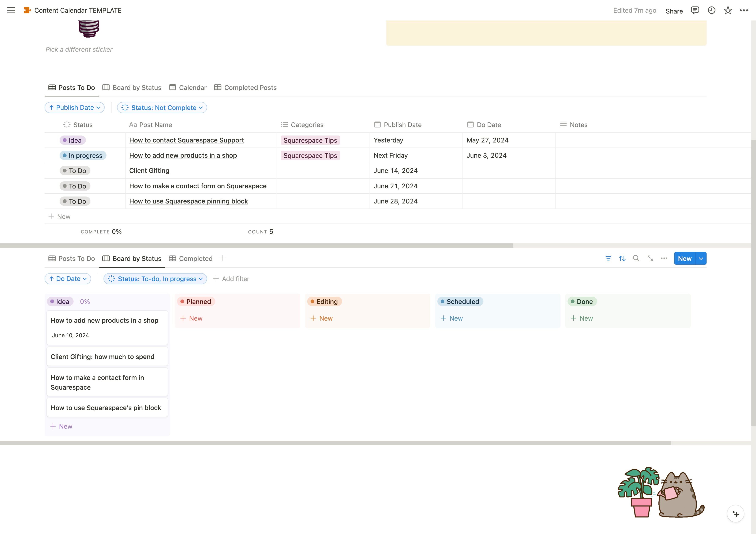Click the board filter icon
756x534 pixels.
tap(608, 258)
